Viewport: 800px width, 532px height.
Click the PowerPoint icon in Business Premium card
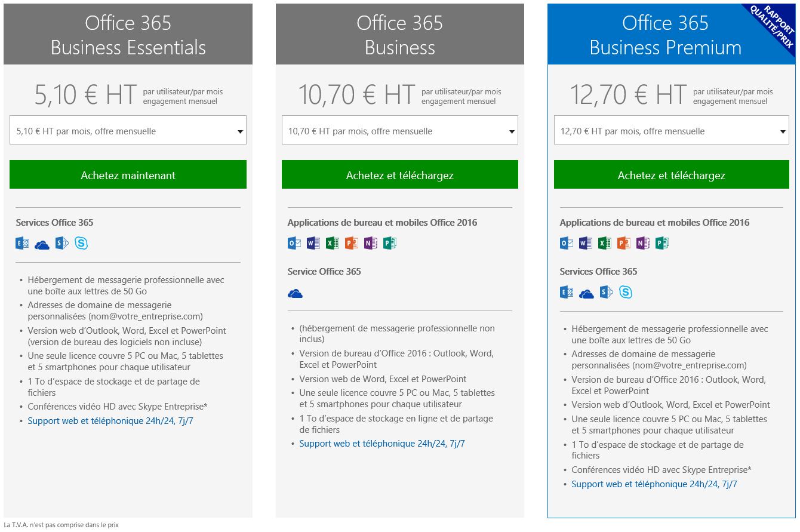(x=624, y=243)
